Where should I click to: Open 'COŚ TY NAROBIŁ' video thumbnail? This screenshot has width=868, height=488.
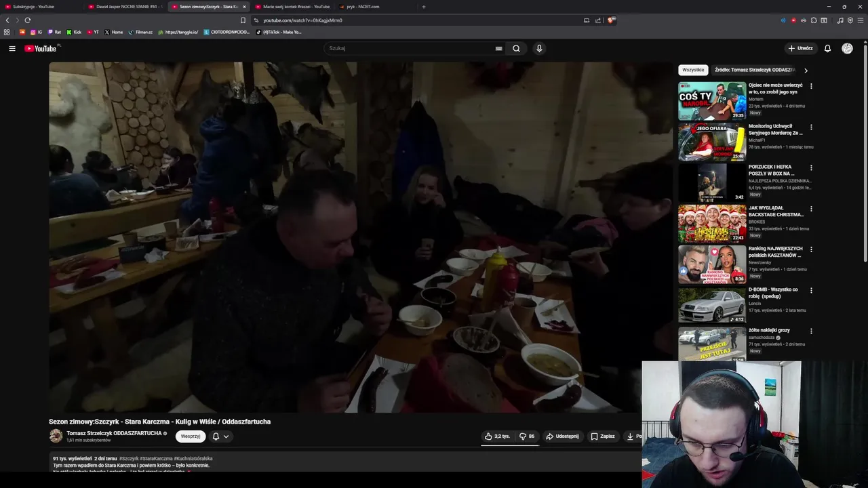coord(712,101)
